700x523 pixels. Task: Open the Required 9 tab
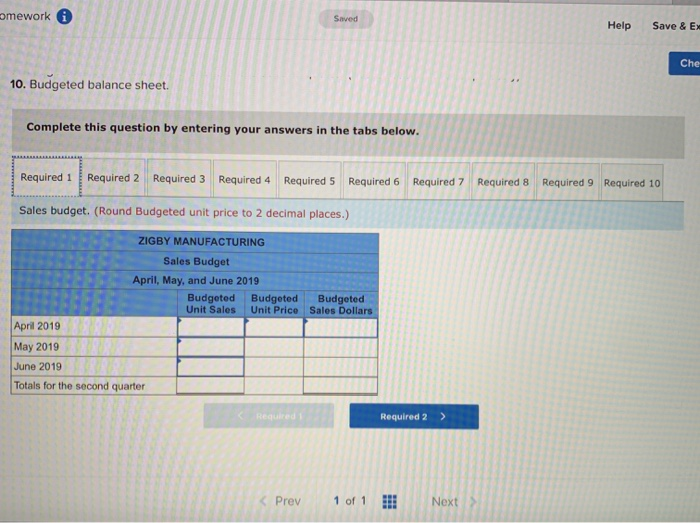tap(568, 183)
